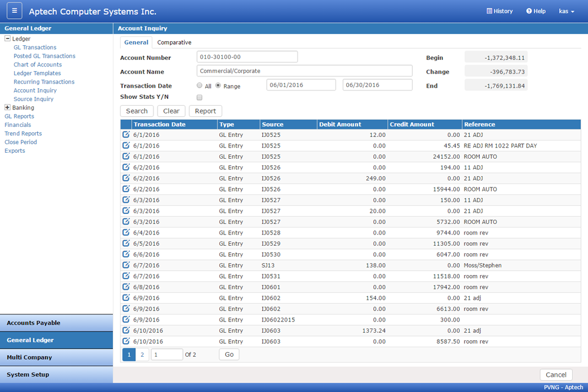This screenshot has width=588, height=392.
Task: Enable the Show Stats Y/N checkbox
Action: pos(199,97)
